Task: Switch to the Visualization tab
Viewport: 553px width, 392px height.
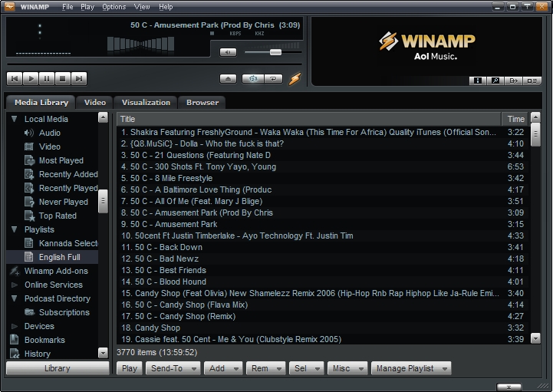Action: 146,102
